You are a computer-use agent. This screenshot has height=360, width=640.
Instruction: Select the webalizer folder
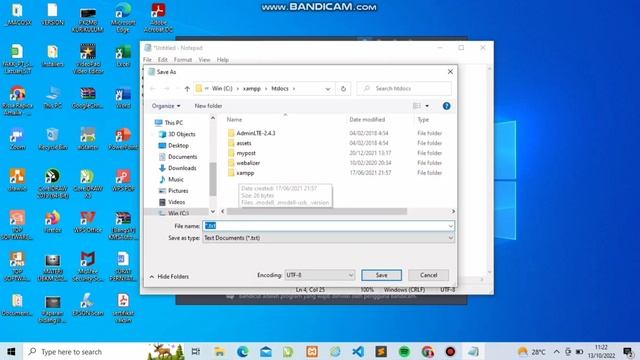[248, 163]
